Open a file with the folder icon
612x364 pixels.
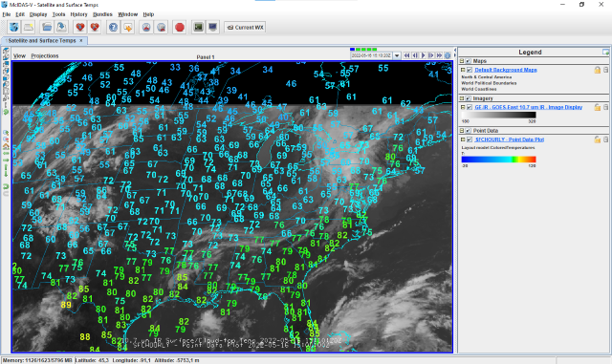[47, 28]
